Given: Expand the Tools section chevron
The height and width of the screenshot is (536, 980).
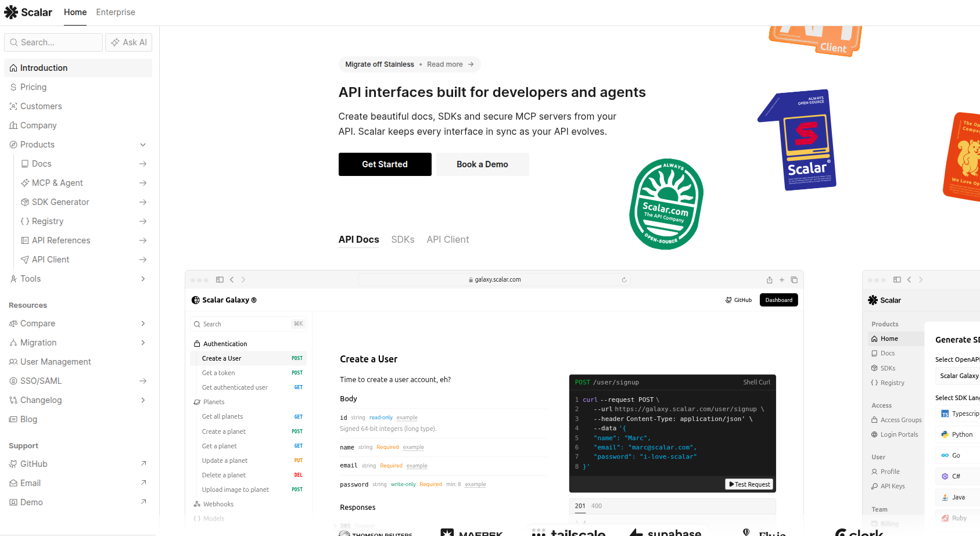Looking at the screenshot, I should point(143,279).
